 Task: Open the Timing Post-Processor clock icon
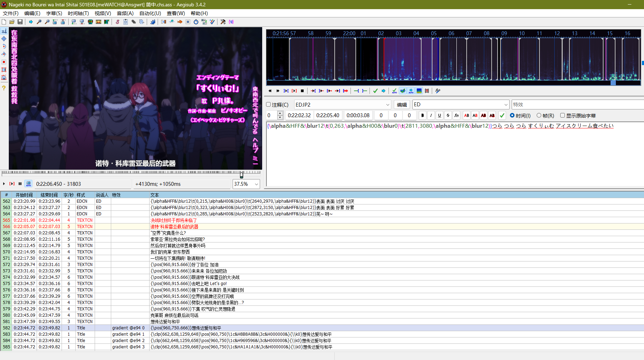tap(196, 22)
